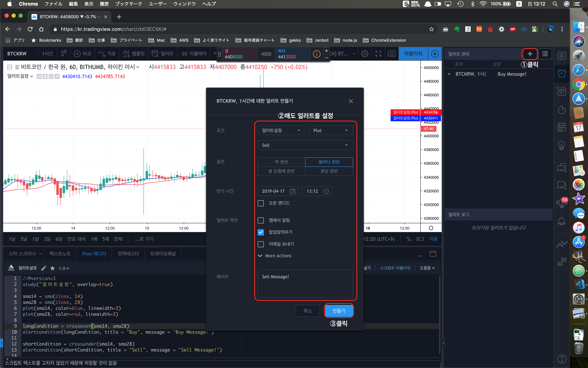Screen dimensions: 588x368
Task: Add new alert with plus button
Action: point(530,54)
